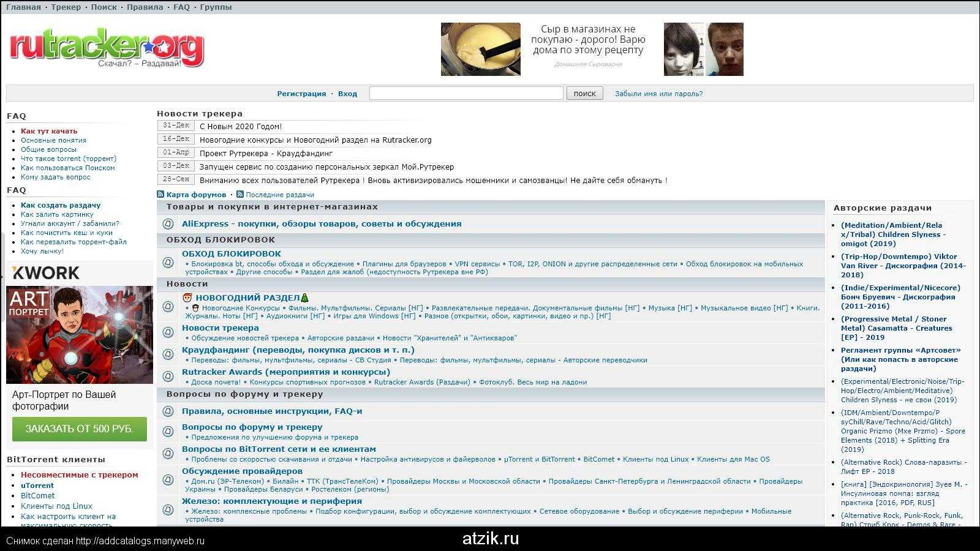Open Регламент группы «Артсовет» link
Viewport: 980px width, 551px height.
[x=901, y=359]
